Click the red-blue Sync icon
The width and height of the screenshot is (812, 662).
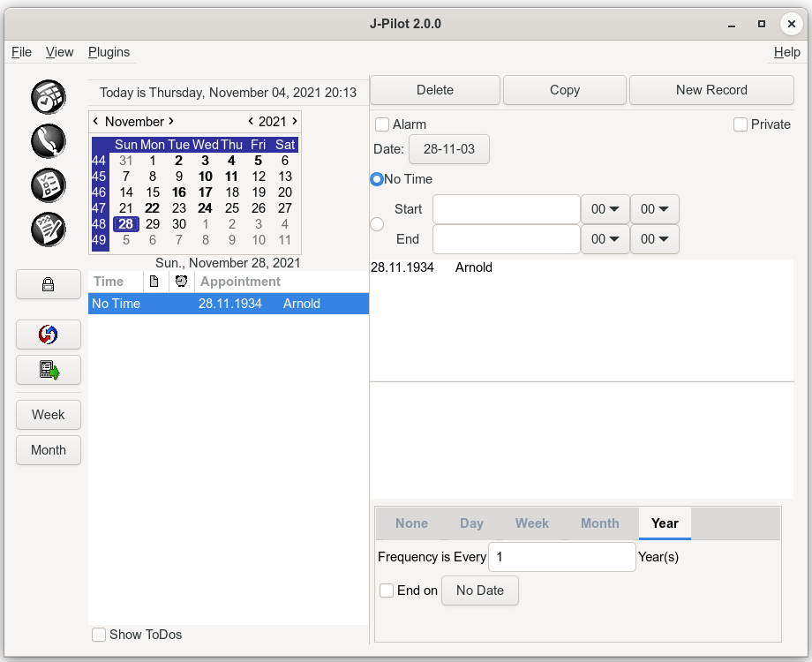[49, 335]
